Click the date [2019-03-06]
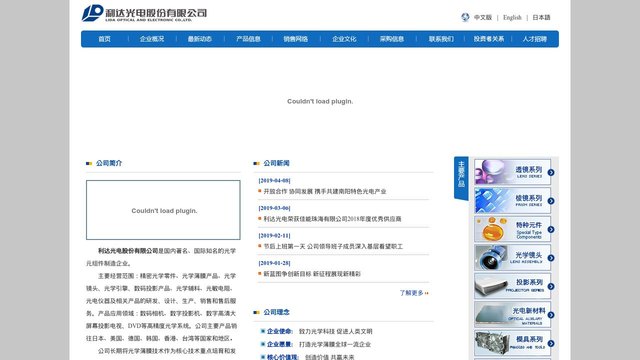The image size is (640, 360). (274, 208)
